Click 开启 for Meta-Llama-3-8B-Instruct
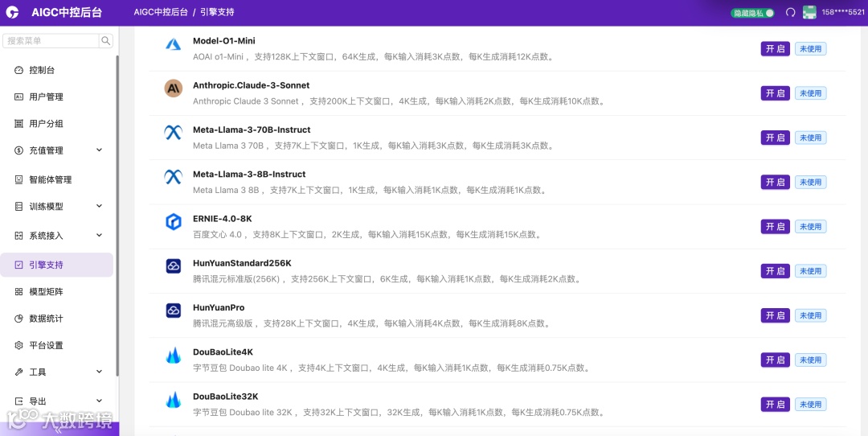This screenshot has width=868, height=436. point(775,182)
